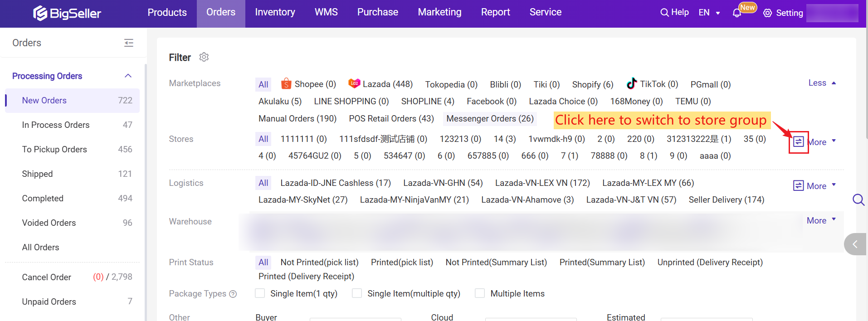Filter by Lazada-VN-LEX VN (172)

click(x=542, y=183)
